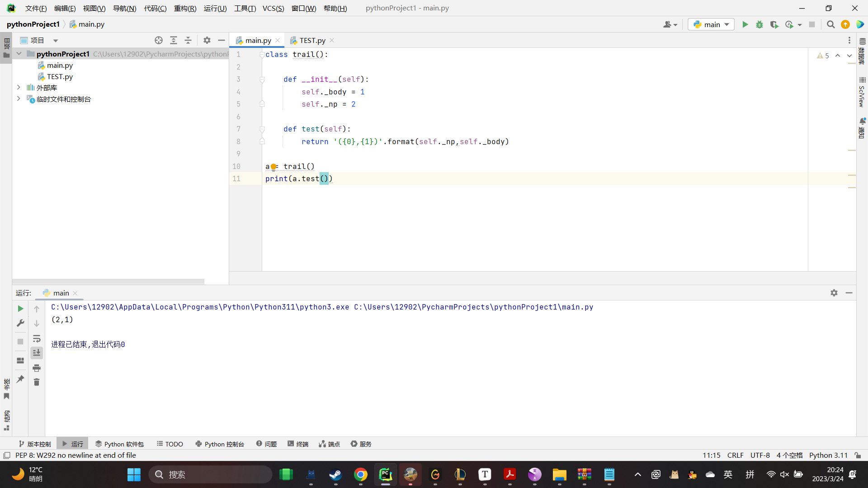868x488 pixels.
Task: Click the Python 3.11 interpreter status label
Action: pos(828,455)
